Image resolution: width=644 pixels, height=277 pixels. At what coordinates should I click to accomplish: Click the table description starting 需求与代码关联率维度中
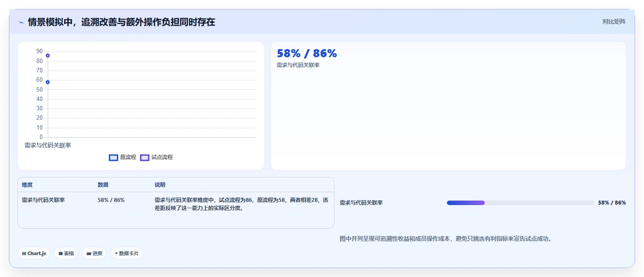tap(241, 204)
